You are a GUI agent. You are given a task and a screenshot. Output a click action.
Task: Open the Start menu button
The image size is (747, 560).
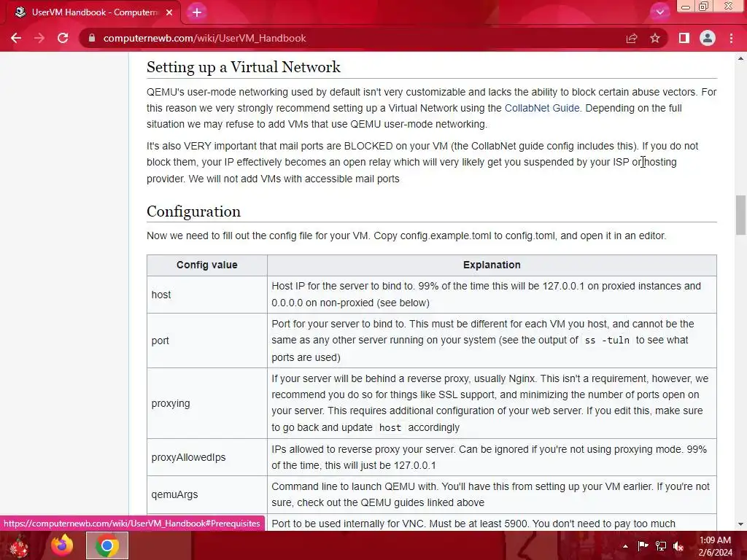click(x=19, y=545)
